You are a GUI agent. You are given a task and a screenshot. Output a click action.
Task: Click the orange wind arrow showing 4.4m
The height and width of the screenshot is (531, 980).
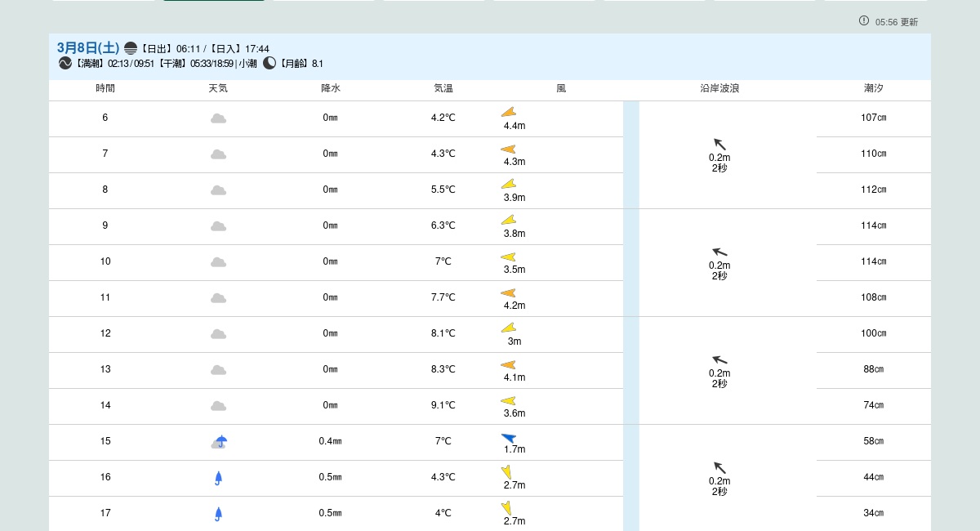(508, 113)
